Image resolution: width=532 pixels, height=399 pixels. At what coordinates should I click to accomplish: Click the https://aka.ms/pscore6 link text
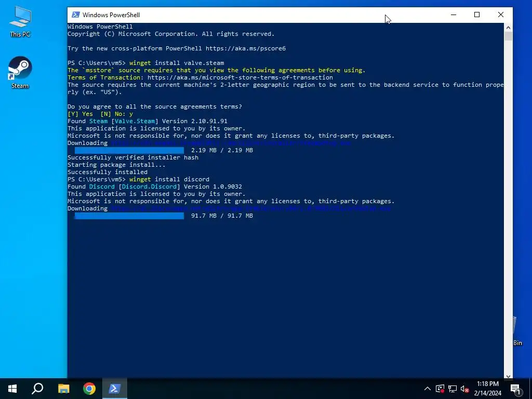tap(246, 48)
